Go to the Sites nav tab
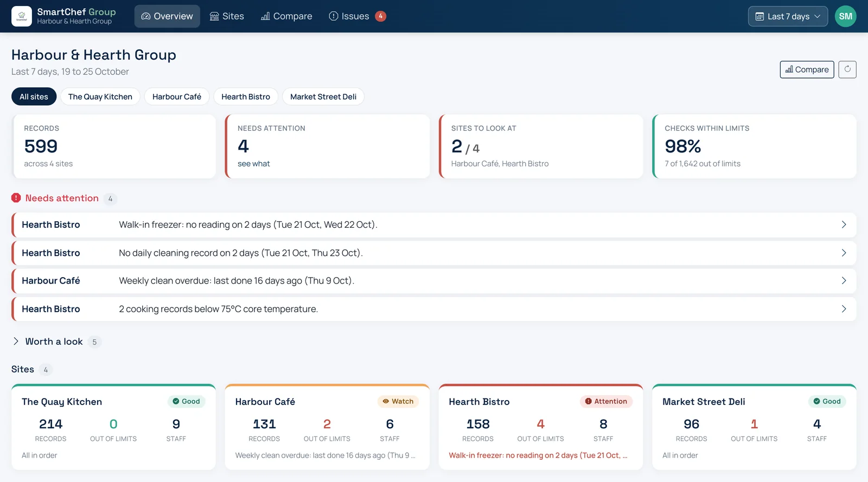This screenshot has height=482, width=868. point(227,16)
